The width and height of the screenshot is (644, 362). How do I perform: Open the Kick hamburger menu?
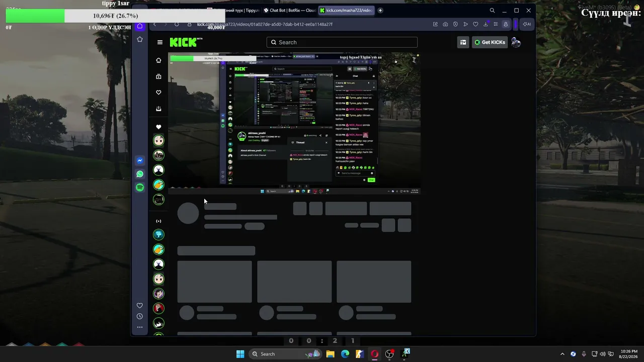(160, 42)
